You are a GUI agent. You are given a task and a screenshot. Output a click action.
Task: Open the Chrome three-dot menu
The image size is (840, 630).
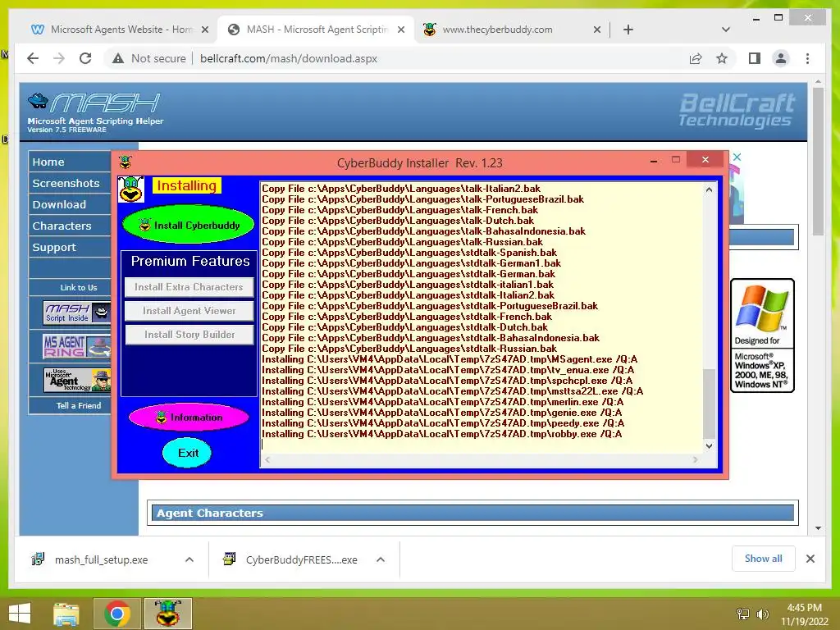[807, 58]
